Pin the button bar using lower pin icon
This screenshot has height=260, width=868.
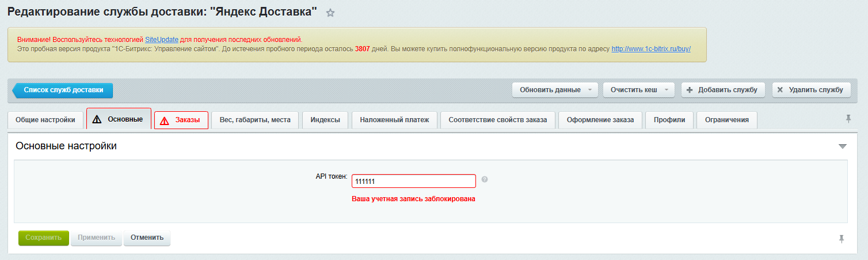pyautogui.click(x=842, y=238)
